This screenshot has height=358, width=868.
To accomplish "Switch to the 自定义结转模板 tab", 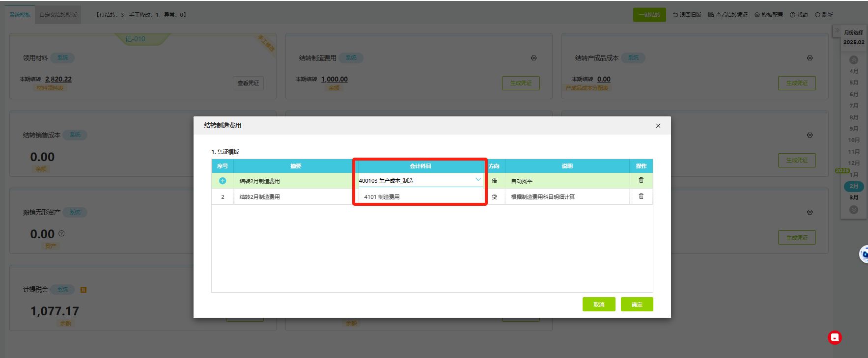I will tap(58, 15).
